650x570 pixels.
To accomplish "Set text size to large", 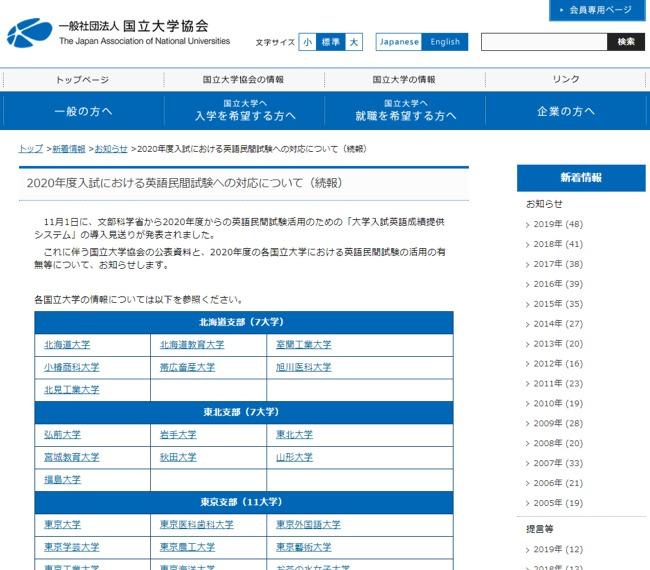I will click(354, 42).
